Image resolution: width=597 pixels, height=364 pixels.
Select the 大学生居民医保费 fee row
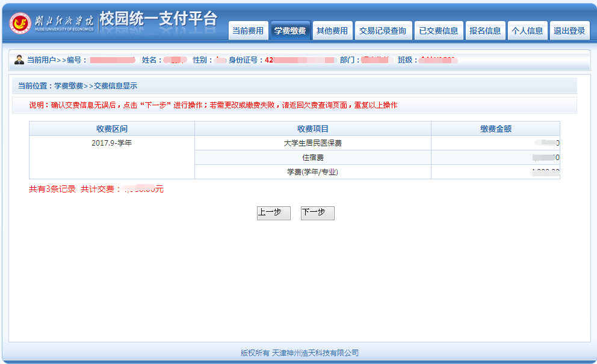(313, 143)
